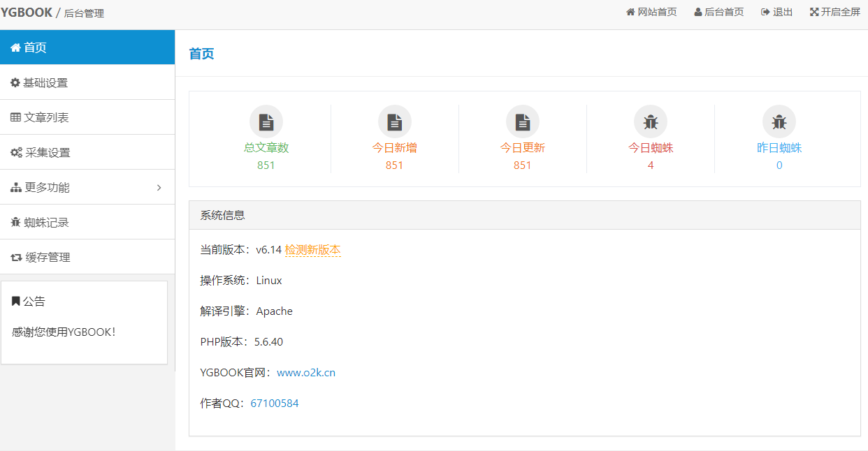This screenshot has width=868, height=451.
Task: Click the 今日蜘蛛 spider icon
Action: coord(650,120)
